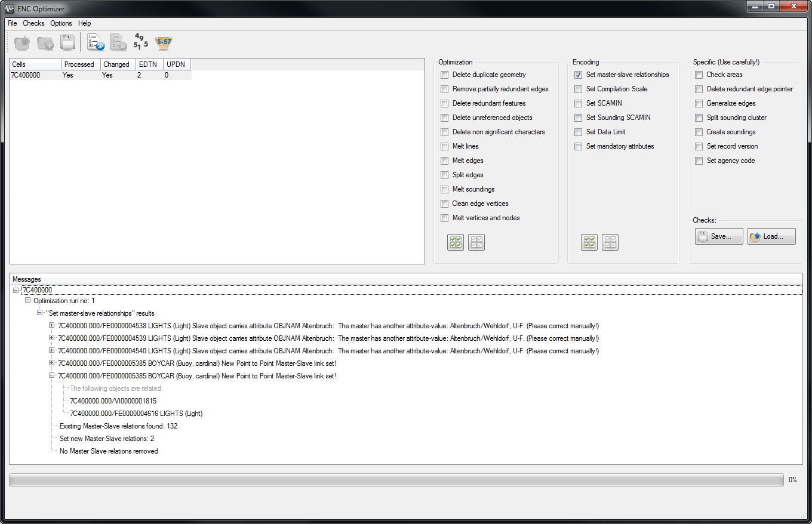Check Set agency code
Viewport: 812px width, 524px height.
(x=699, y=161)
